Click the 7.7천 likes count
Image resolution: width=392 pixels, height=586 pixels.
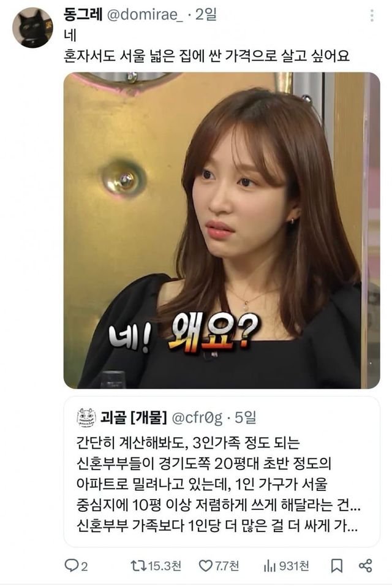point(227,566)
